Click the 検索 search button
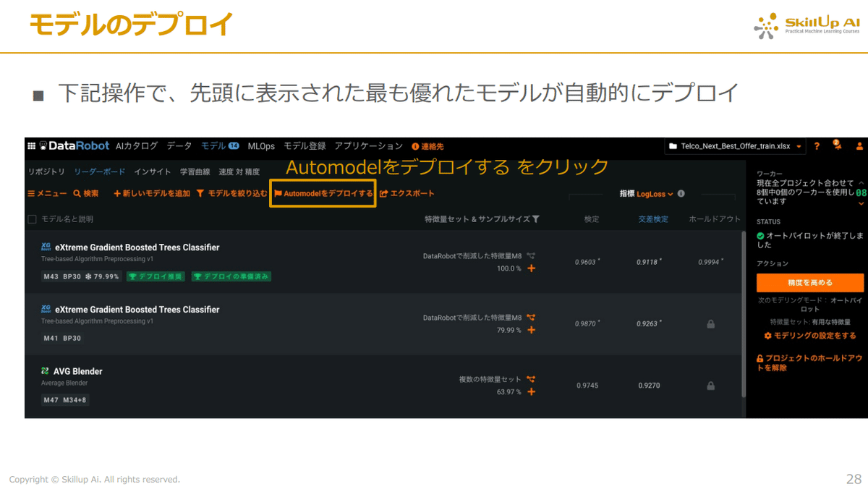 (86, 194)
